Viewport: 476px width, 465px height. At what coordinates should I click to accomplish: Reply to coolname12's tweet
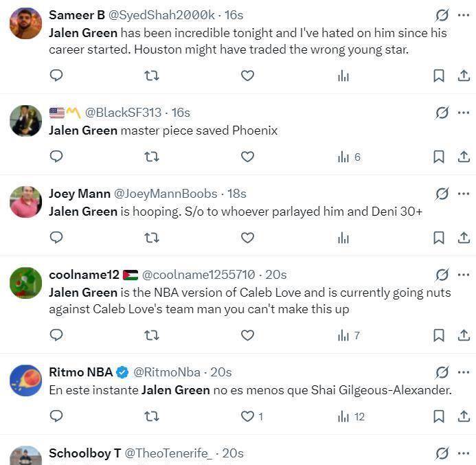pyautogui.click(x=56, y=335)
